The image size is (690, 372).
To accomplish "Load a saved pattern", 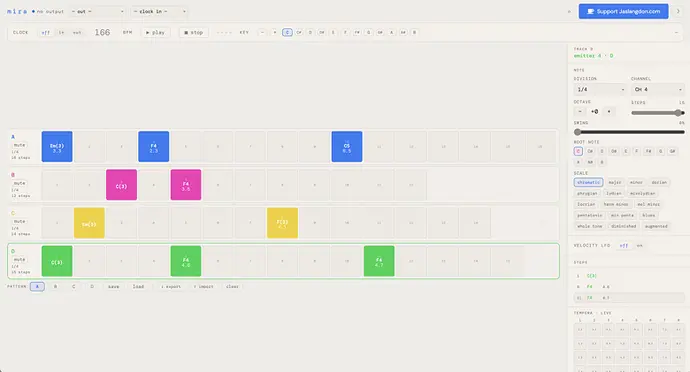I will [x=138, y=287].
